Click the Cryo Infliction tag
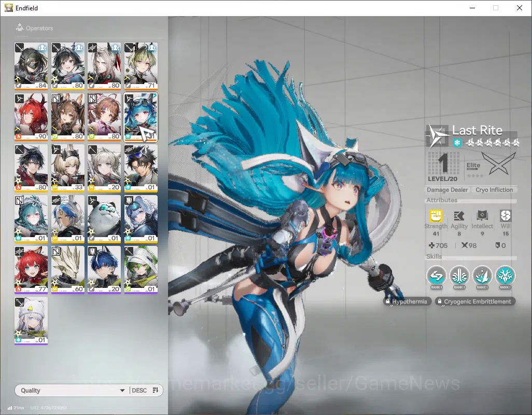 point(494,190)
